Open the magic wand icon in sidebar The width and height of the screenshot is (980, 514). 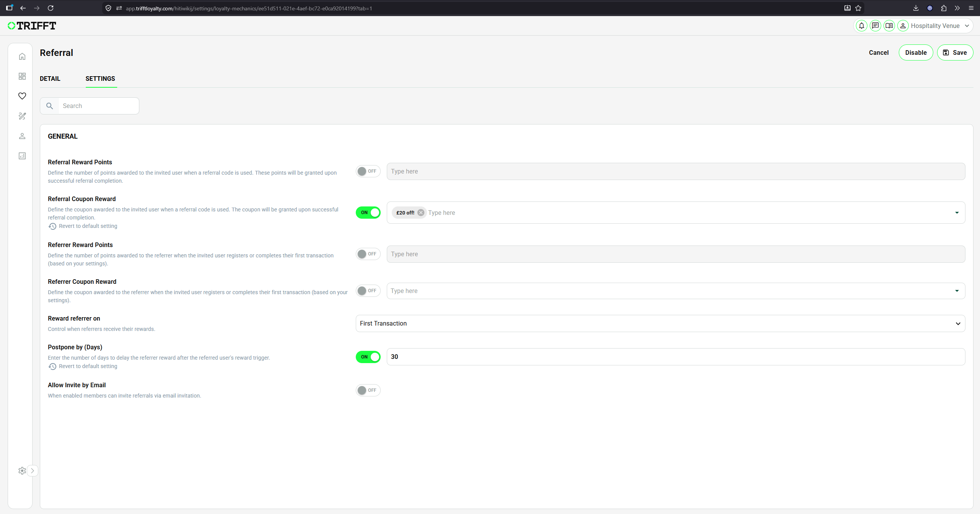[22, 116]
